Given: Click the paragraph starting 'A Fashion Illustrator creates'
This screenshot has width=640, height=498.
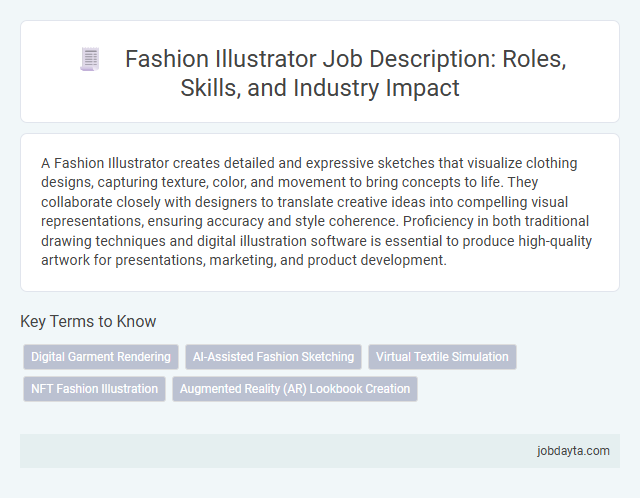Looking at the screenshot, I should pos(316,211).
